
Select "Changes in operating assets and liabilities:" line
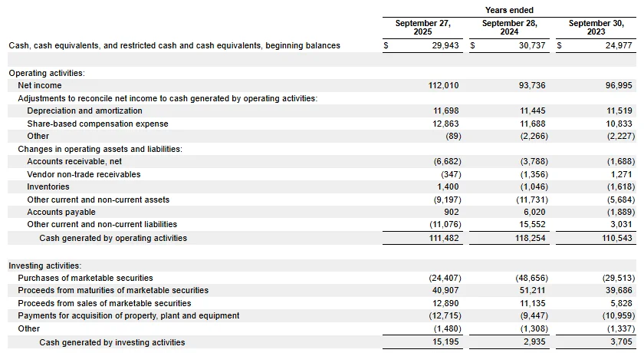click(100, 149)
